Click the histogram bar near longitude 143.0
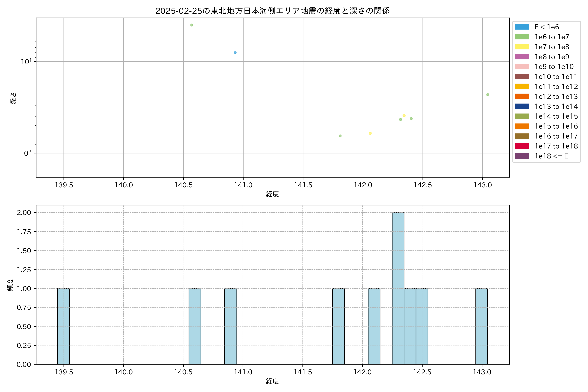588x392 pixels. [482, 326]
